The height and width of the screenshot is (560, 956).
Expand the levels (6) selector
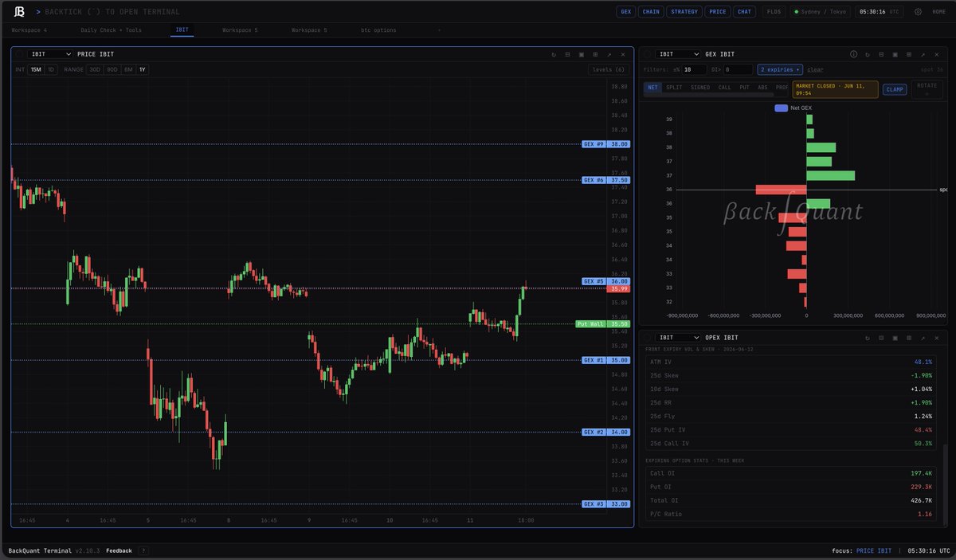click(x=607, y=69)
